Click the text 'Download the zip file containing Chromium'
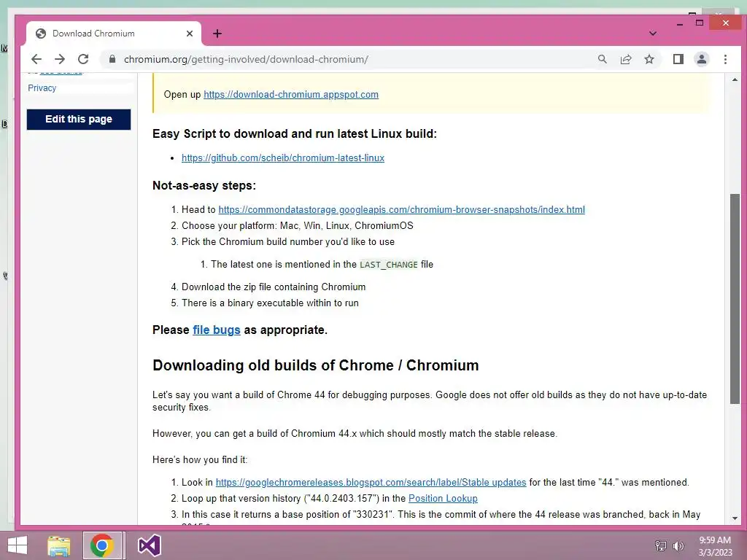Image resolution: width=747 pixels, height=560 pixels. pyautogui.click(x=274, y=287)
